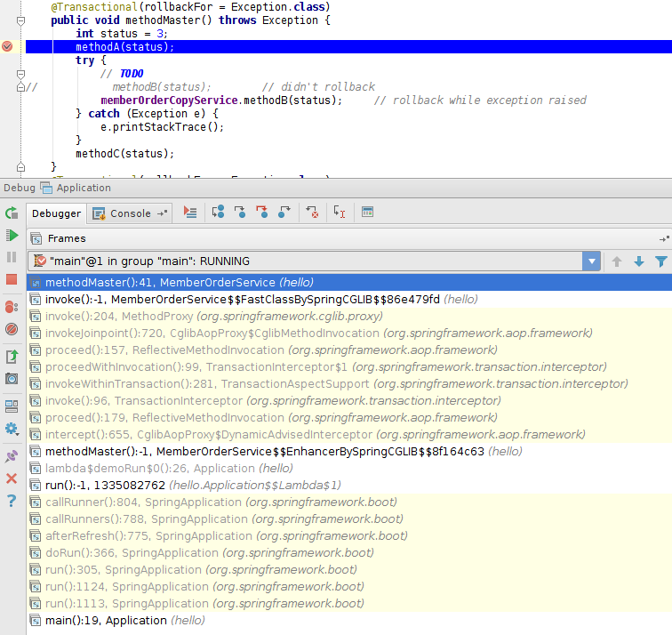672x635 pixels.
Task: Click the Force Step Into icon
Action: tap(262, 212)
